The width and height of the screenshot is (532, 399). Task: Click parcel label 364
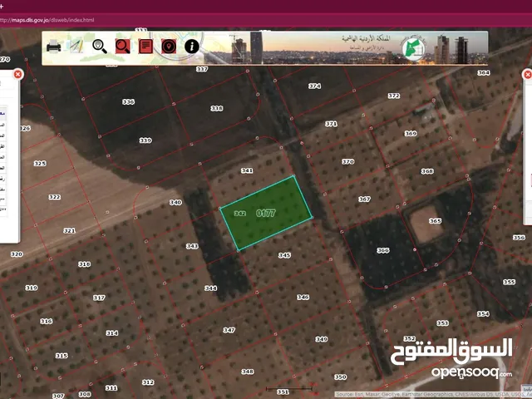pos(484,72)
